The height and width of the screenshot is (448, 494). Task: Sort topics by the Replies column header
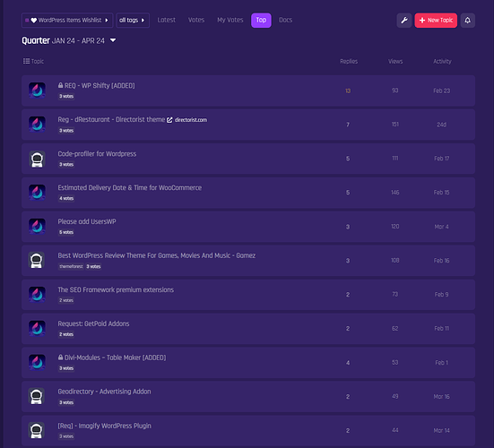click(349, 62)
